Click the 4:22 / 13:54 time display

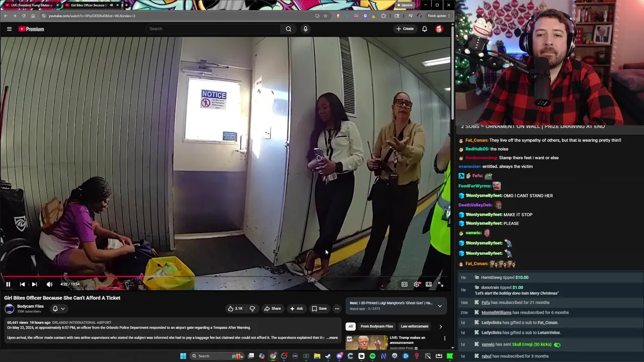(x=70, y=285)
